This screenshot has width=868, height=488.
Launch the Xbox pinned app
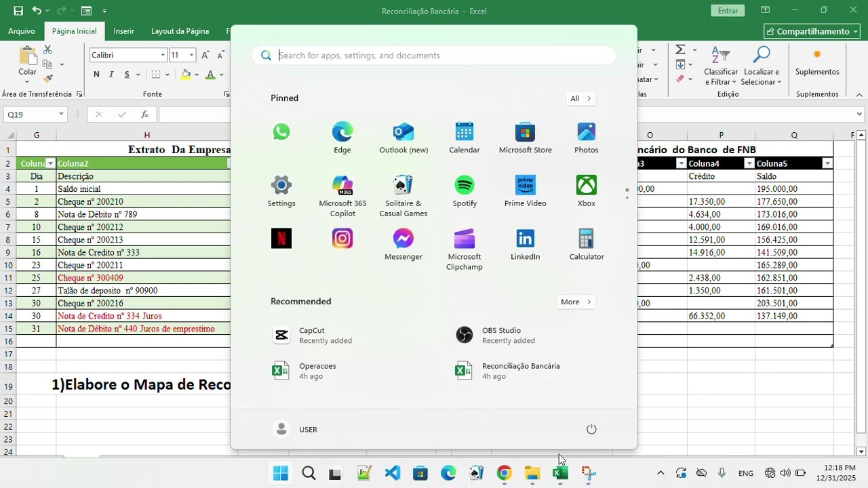(587, 191)
